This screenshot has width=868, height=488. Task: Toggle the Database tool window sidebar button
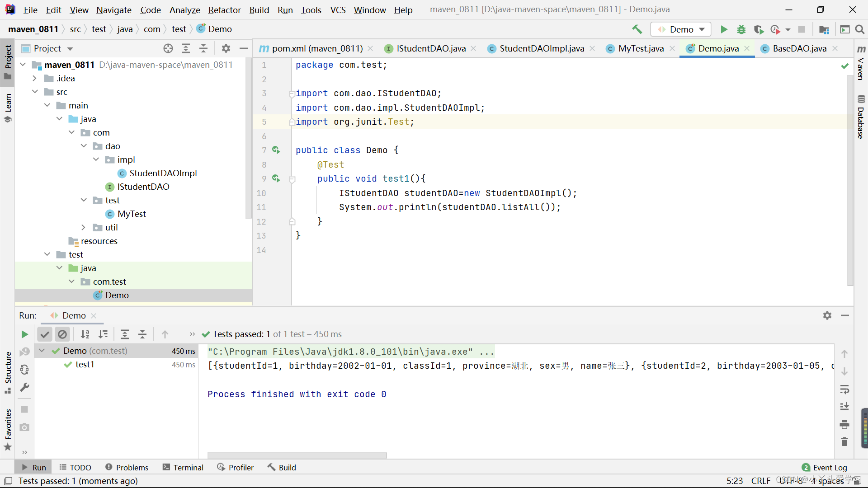(861, 117)
